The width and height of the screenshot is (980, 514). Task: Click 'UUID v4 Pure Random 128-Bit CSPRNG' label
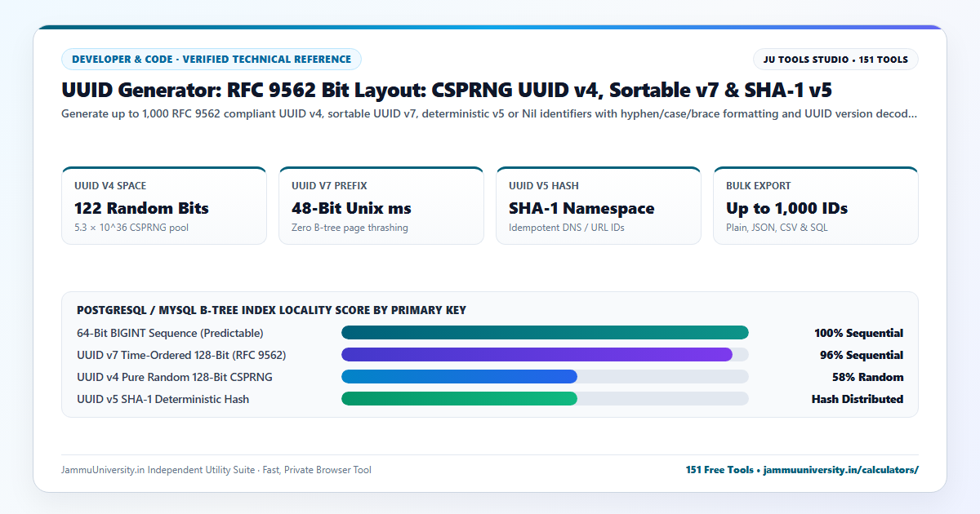tap(175, 377)
